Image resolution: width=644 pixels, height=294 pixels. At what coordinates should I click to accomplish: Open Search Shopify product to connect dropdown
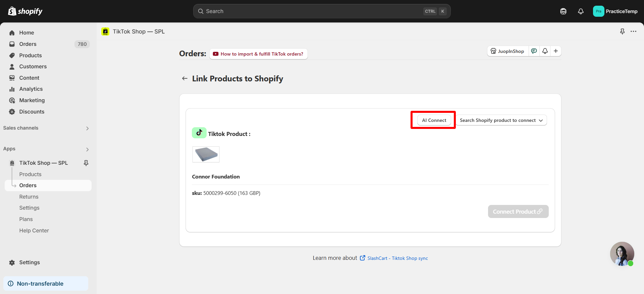501,120
